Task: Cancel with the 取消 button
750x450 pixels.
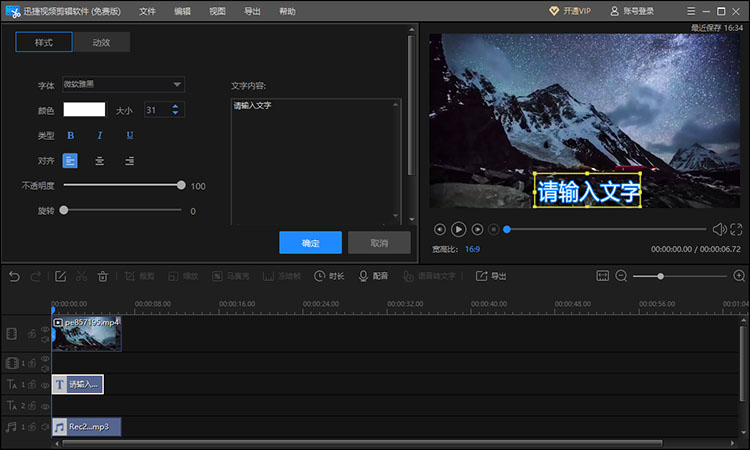Action: [379, 243]
